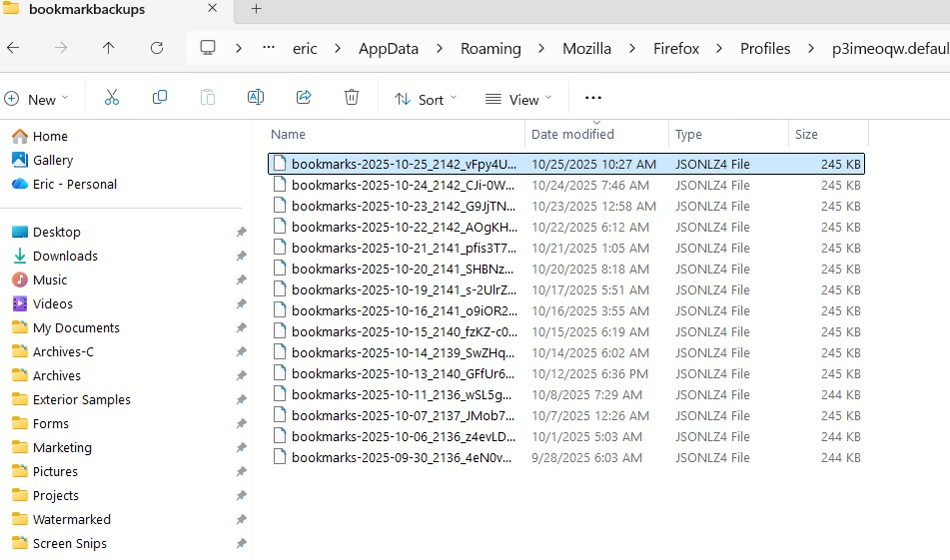950x560 pixels.
Task: Select the bookmarks-2025-10-20 backup file
Action: 403,269
